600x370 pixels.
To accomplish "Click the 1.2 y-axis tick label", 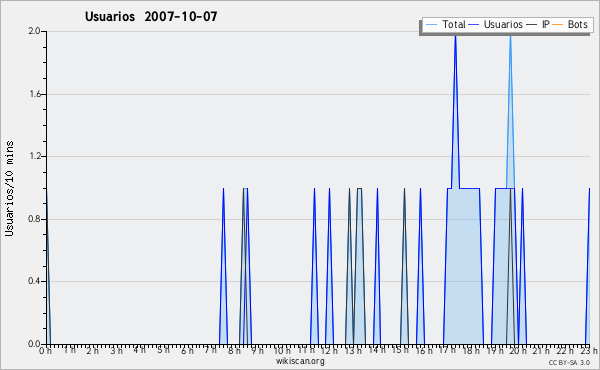I will click(x=34, y=156).
